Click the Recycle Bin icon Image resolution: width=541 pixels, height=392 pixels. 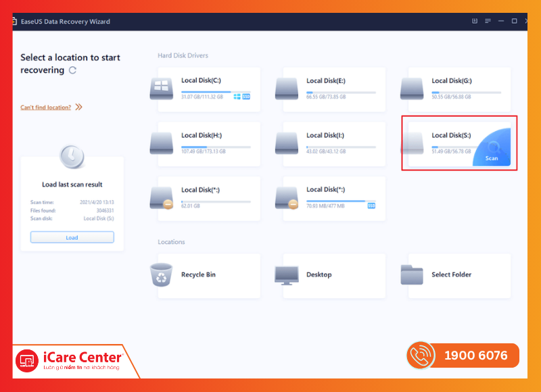162,274
